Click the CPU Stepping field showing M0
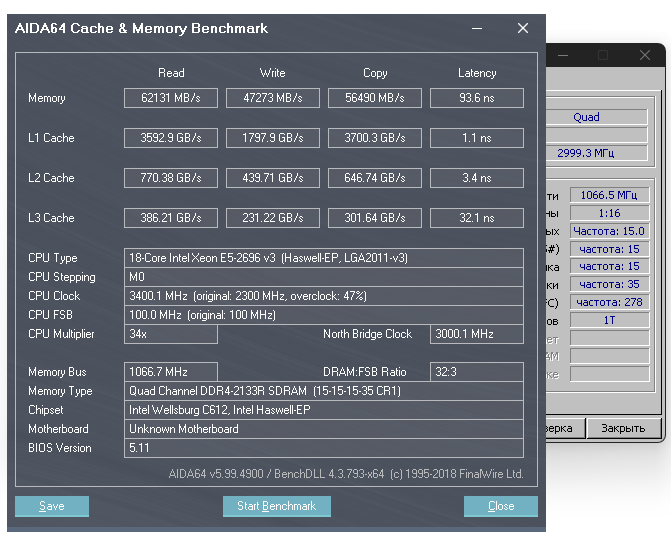Image resolution: width=671 pixels, height=536 pixels. pyautogui.click(x=324, y=277)
